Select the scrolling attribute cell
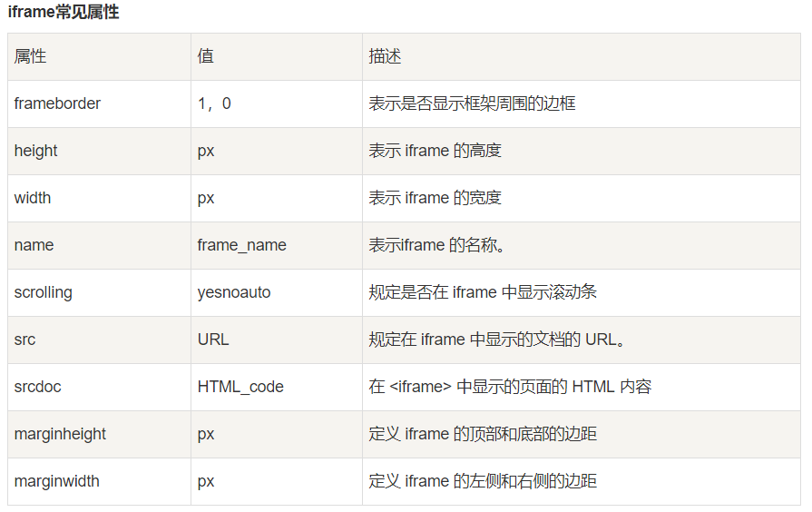812x512 pixels. [x=43, y=292]
